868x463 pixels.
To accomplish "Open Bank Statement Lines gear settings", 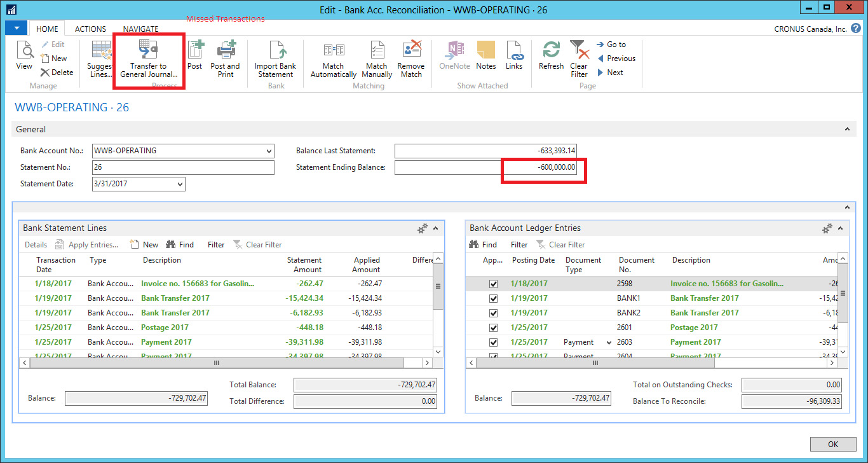I will tap(423, 228).
